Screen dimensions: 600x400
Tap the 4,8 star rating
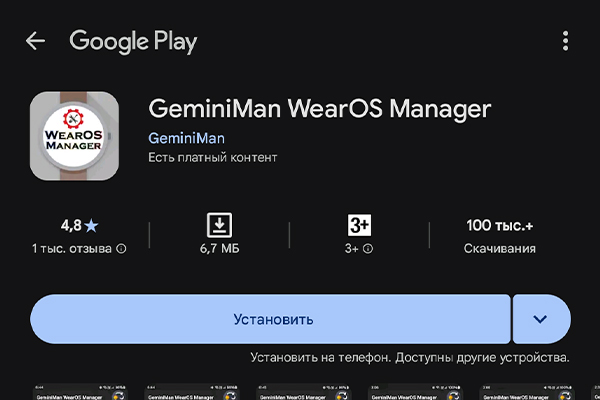(79, 225)
